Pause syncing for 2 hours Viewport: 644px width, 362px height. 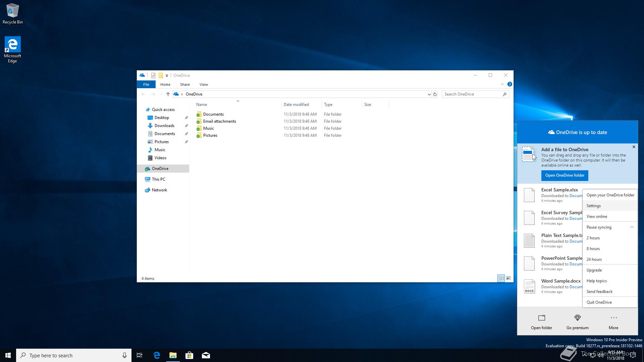click(610, 238)
